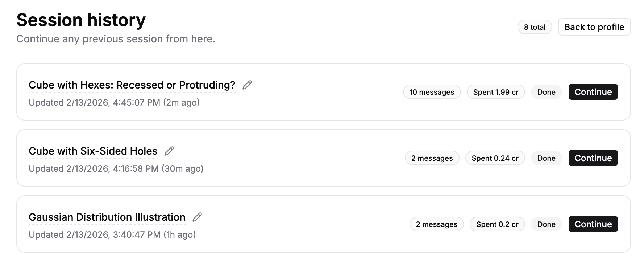
Task: Click the Spent 0.2 cr badge
Action: point(497,224)
